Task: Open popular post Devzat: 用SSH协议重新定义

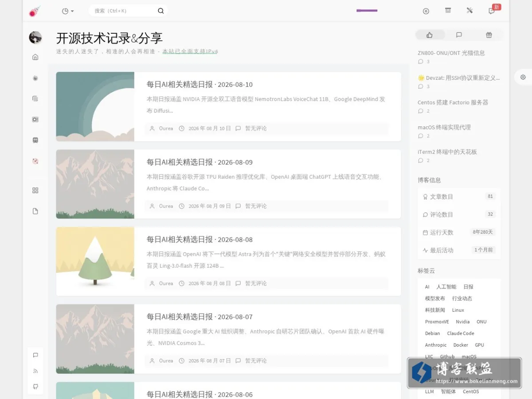Action: click(x=459, y=78)
